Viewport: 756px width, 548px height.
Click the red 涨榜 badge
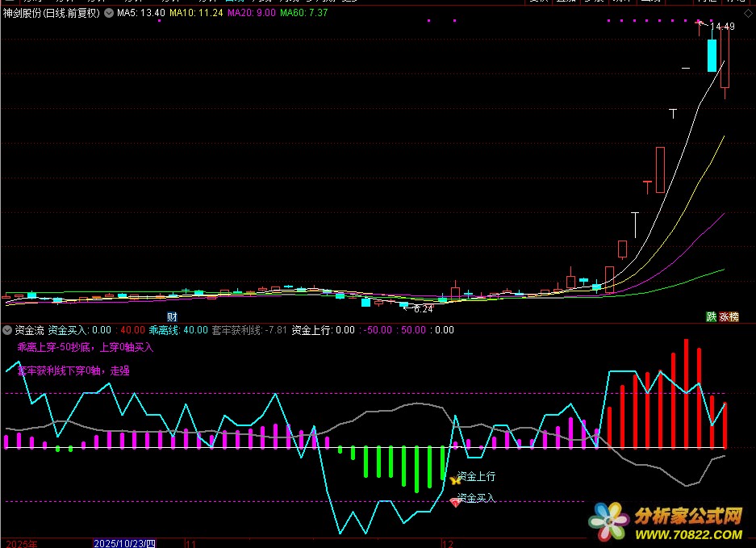tap(729, 317)
